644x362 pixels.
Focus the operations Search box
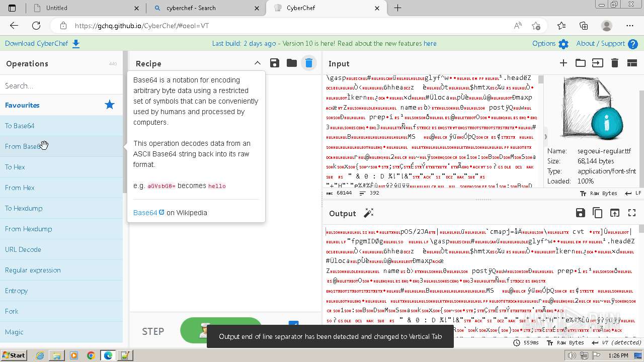point(61,85)
